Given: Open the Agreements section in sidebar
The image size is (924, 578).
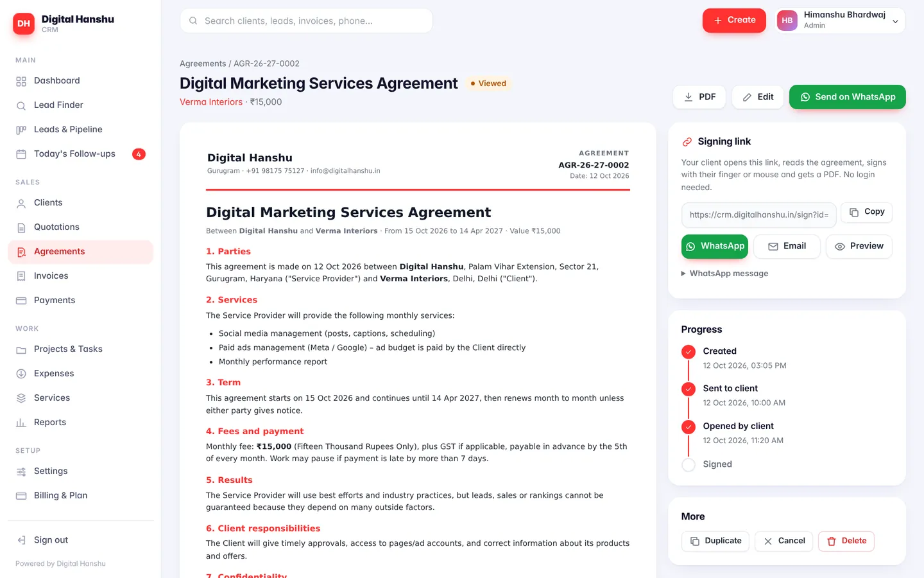Looking at the screenshot, I should point(81,252).
